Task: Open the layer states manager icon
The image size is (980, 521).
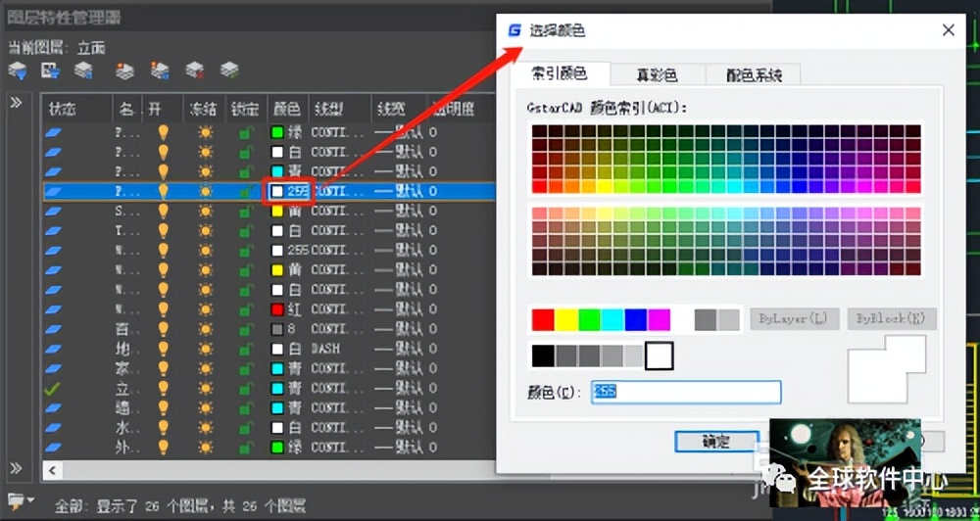Action: point(83,71)
